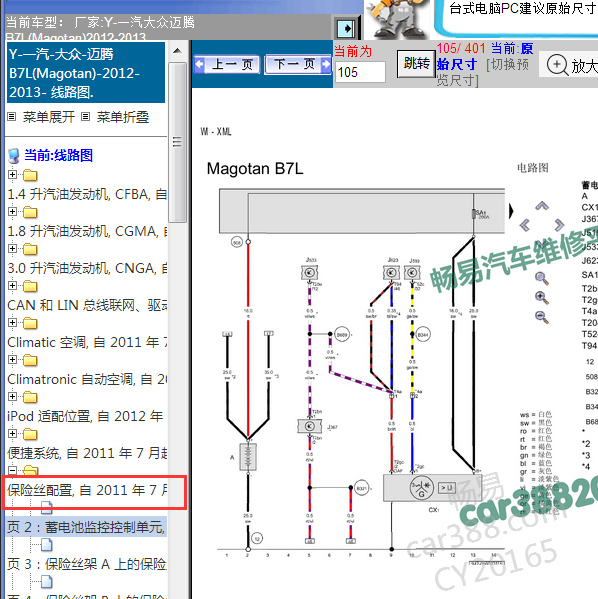Click document icon above 页 2 entry
The height and width of the screenshot is (599, 598).
coord(47,507)
